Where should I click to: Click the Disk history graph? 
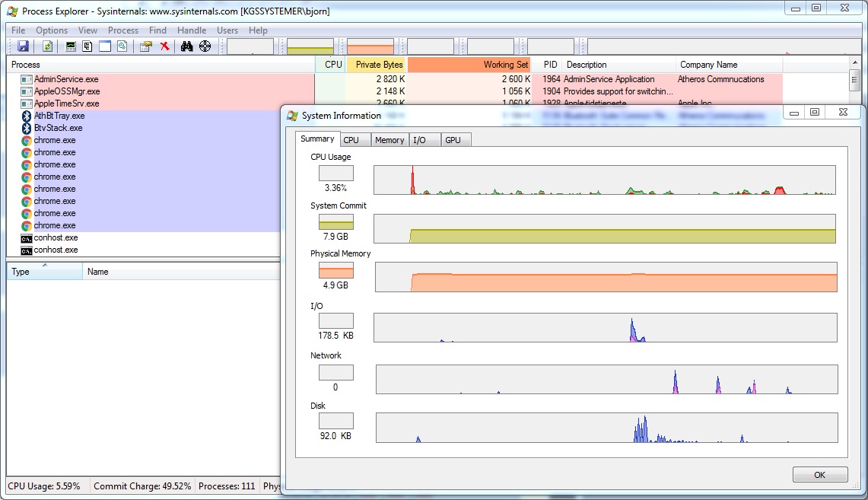(x=607, y=428)
